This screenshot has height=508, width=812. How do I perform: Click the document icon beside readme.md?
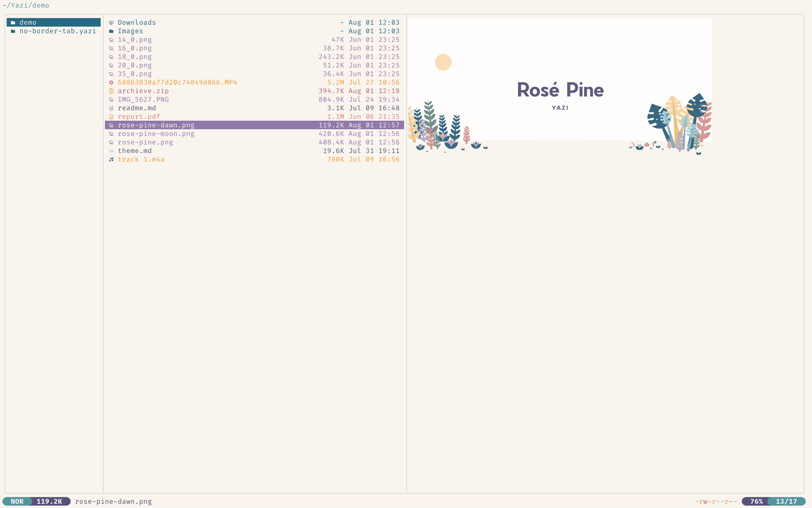point(111,108)
